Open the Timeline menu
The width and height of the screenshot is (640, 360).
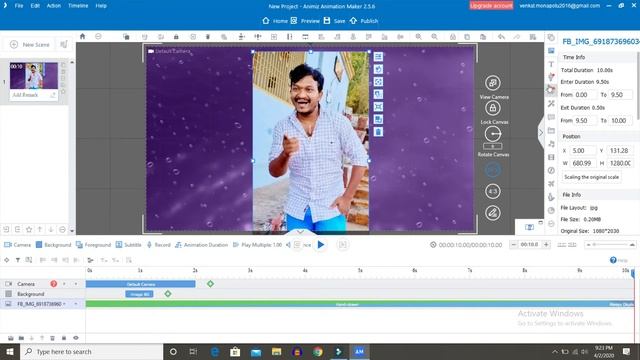[78, 6]
